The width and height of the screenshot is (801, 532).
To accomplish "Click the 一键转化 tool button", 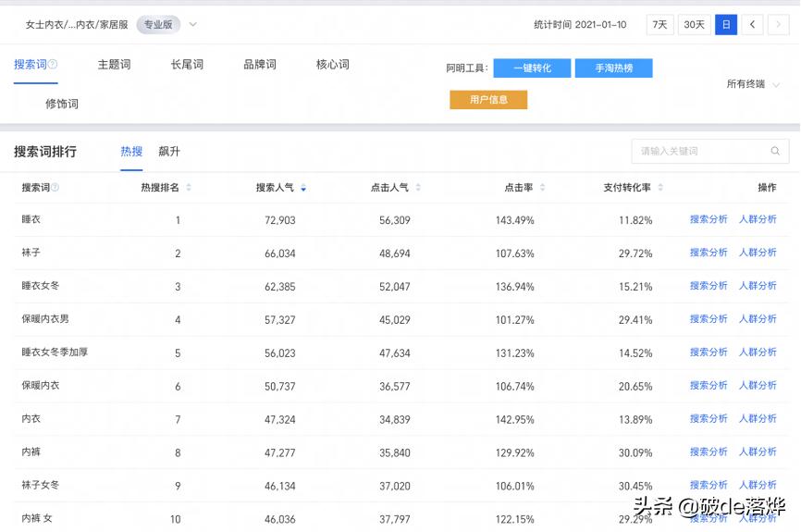I will tap(532, 68).
